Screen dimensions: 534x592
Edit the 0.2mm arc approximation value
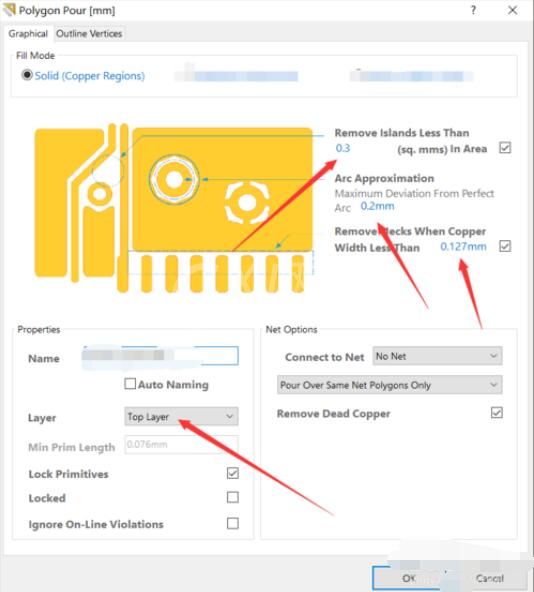(377, 206)
